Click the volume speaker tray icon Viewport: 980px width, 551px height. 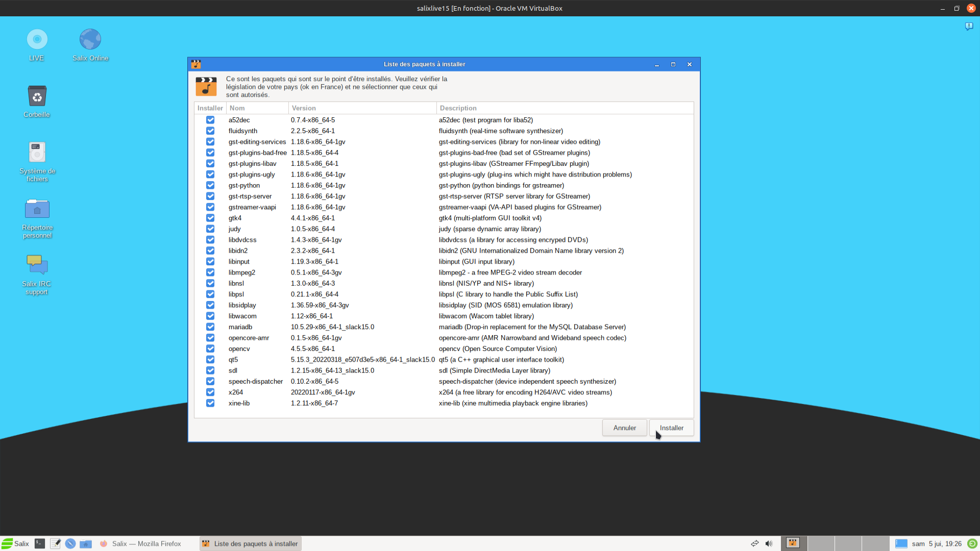tap(769, 544)
